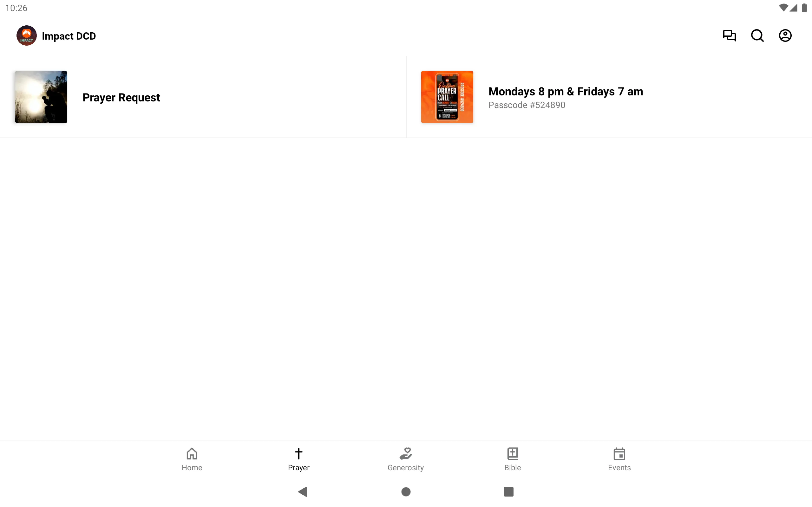Select the Prayer tab label
The height and width of the screenshot is (507, 812).
[299, 467]
